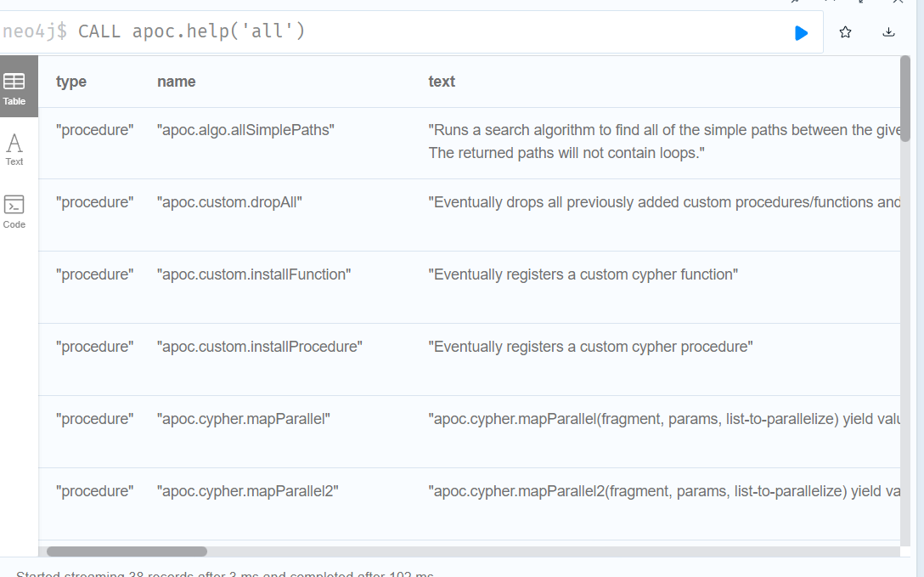Click "Eventually registers a custom cypher procedure"
924x577 pixels.
[x=590, y=347]
